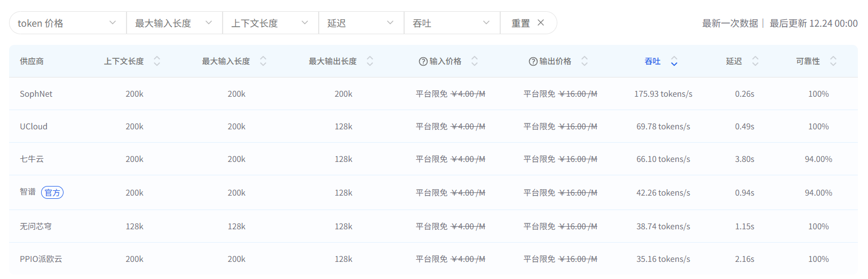Image resolution: width=868 pixels, height=279 pixels.
Task: Sort by 输入价格 column arrows
Action: click(x=475, y=61)
